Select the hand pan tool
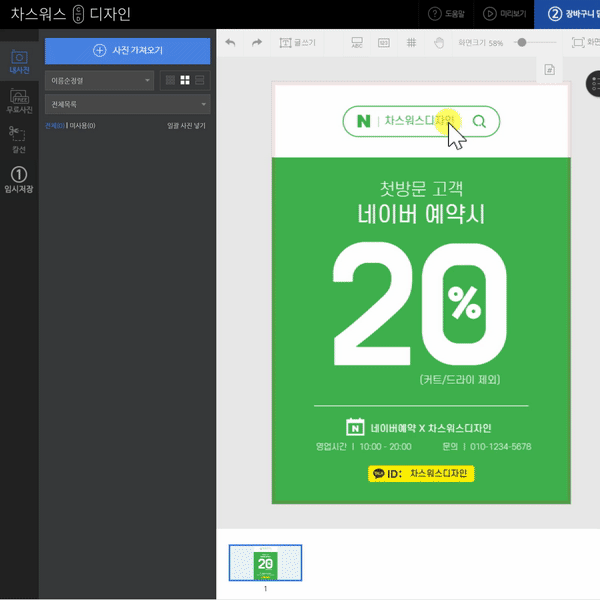Viewport: 600px width, 600px height. pyautogui.click(x=439, y=42)
